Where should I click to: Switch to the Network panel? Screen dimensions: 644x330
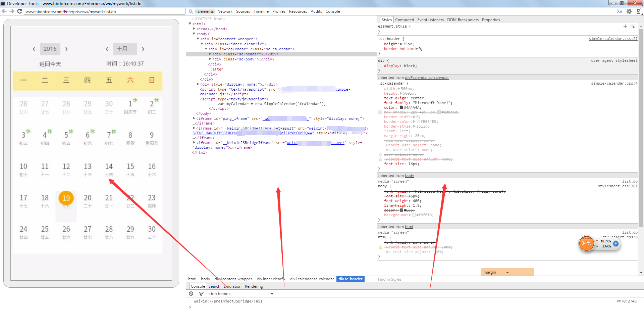click(x=225, y=11)
